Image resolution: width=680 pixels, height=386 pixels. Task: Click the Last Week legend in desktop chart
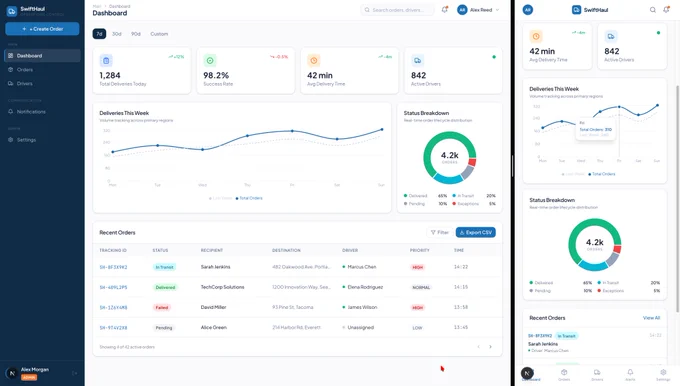pyautogui.click(x=221, y=198)
